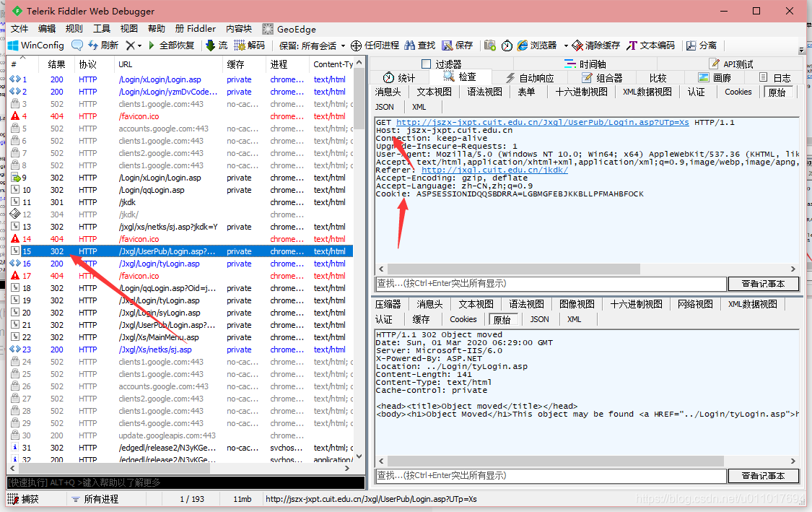812x512 pixels.
Task: Focus the QuickExec command box
Action: click(x=185, y=482)
